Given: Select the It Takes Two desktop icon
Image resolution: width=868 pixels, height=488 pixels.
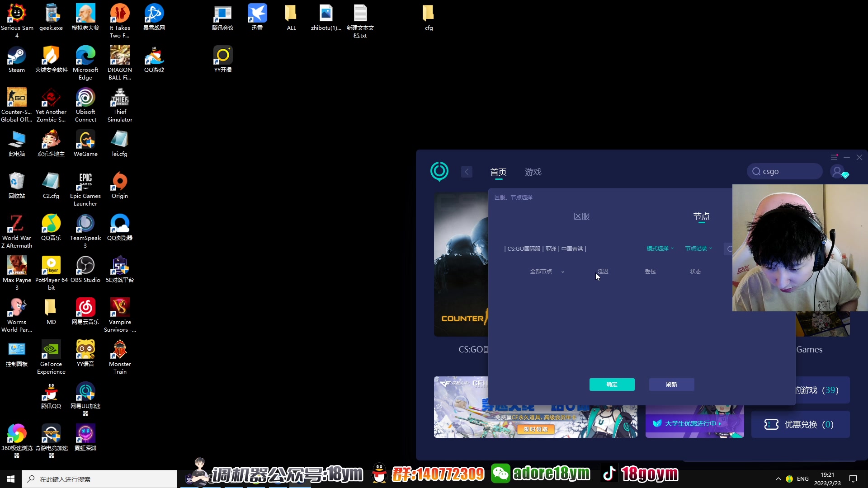Looking at the screenshot, I should click(x=120, y=21).
